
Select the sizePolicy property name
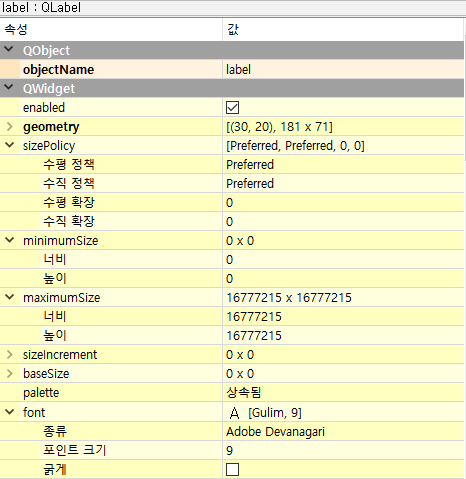coord(49,146)
